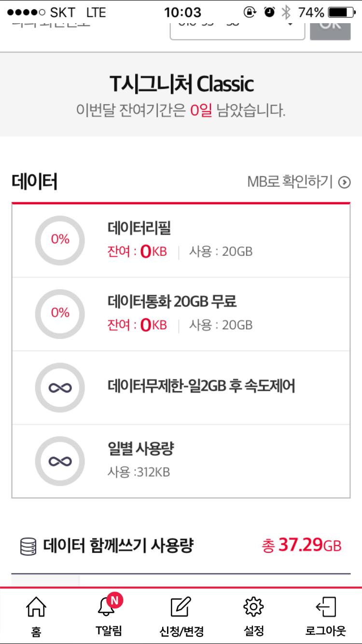The width and height of the screenshot is (362, 644).
Task: Tap the 총 37.29GB total usage
Action: pos(301,546)
